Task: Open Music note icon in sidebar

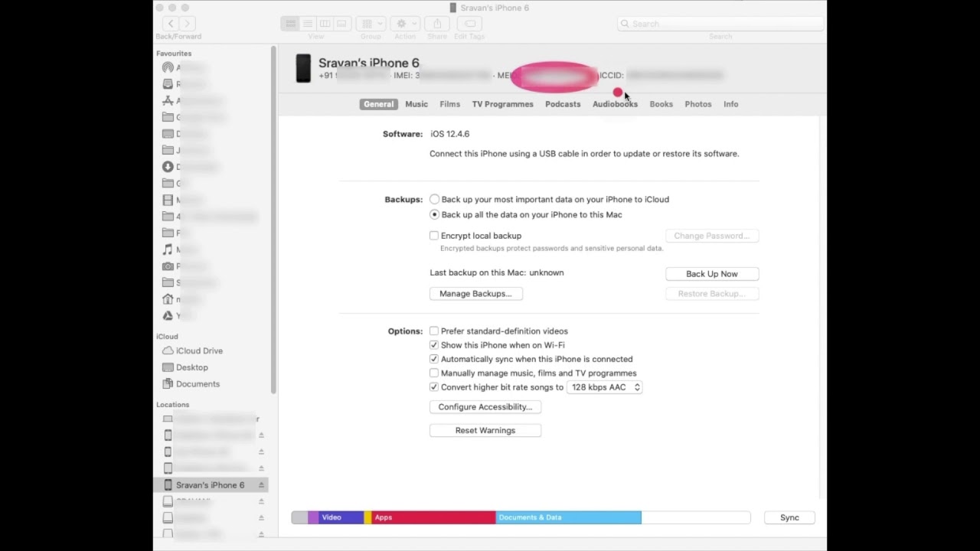Action: [168, 249]
